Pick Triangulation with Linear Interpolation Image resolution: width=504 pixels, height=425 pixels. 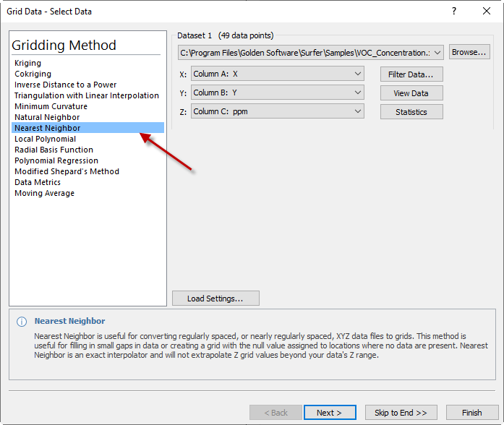click(87, 95)
